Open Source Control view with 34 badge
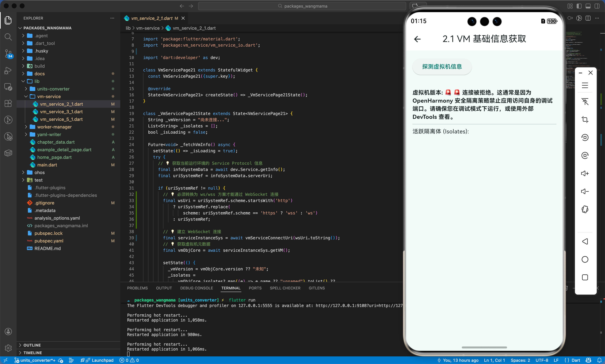This screenshot has height=364, width=605. pos(8,54)
